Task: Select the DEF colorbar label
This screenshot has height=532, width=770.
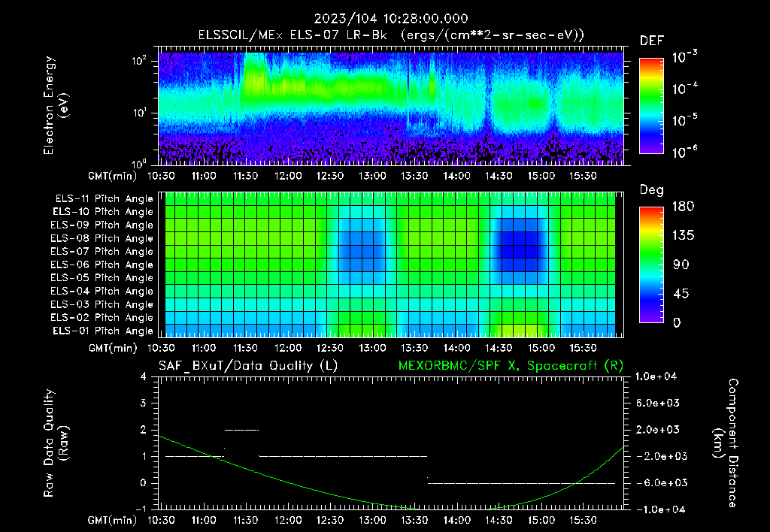Action: [651, 41]
